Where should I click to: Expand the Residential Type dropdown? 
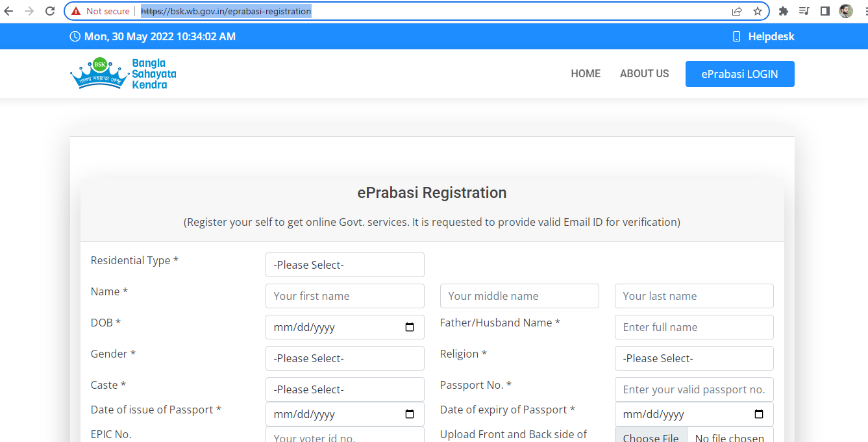345,265
